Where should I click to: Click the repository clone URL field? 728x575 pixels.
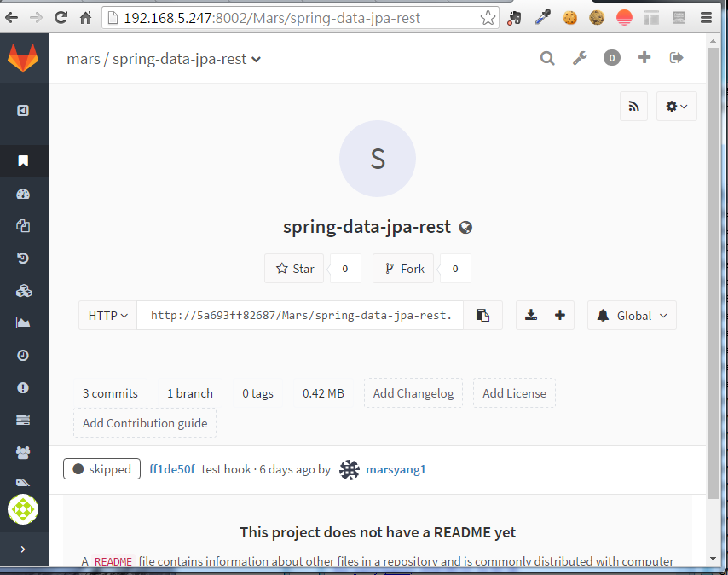click(300, 316)
